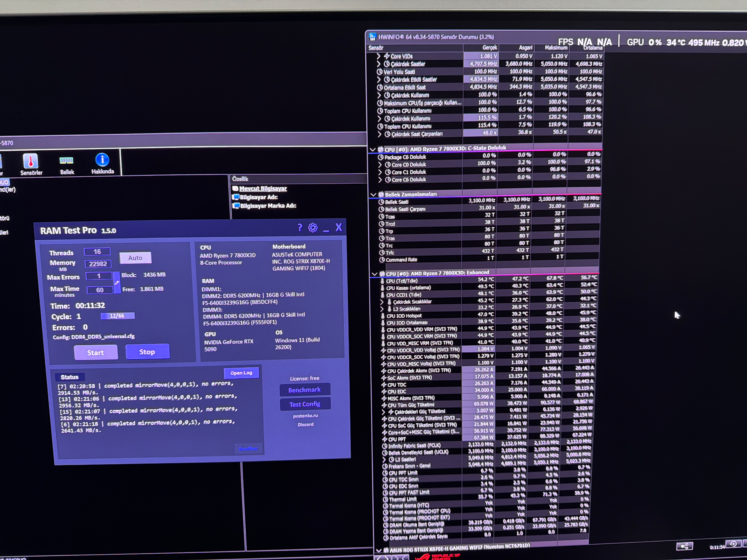Click the Max Errors input field
The width and height of the screenshot is (747, 560).
click(x=99, y=276)
